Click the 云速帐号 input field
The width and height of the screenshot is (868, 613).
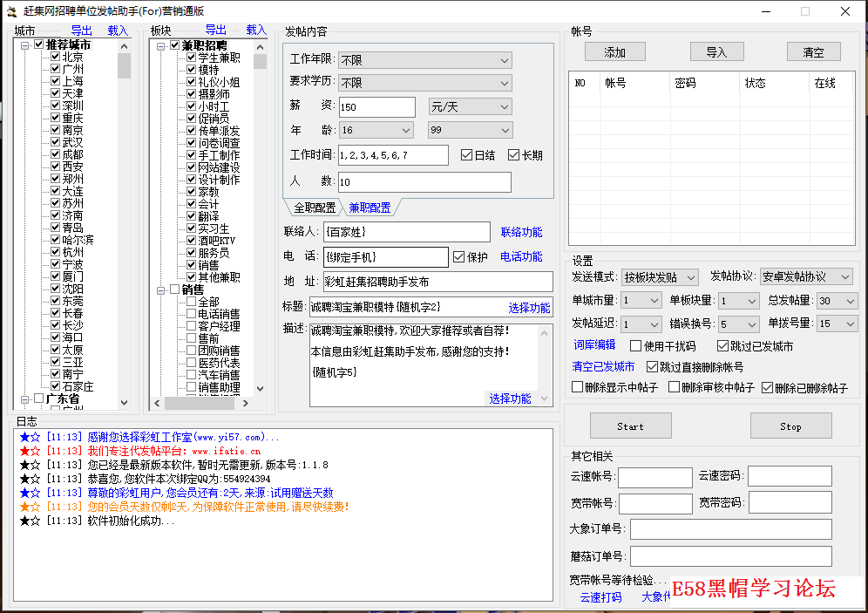click(654, 478)
